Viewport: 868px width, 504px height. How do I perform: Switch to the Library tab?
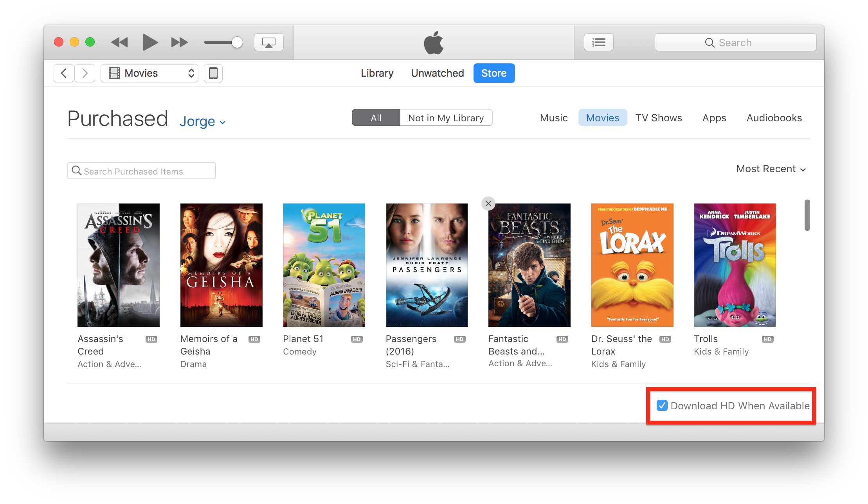[377, 73]
